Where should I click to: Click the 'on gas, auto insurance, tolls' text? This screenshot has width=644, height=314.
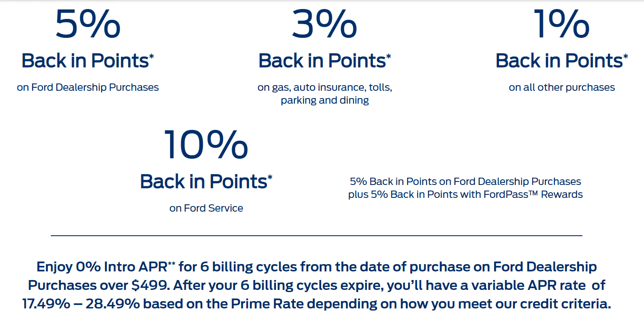(x=325, y=87)
